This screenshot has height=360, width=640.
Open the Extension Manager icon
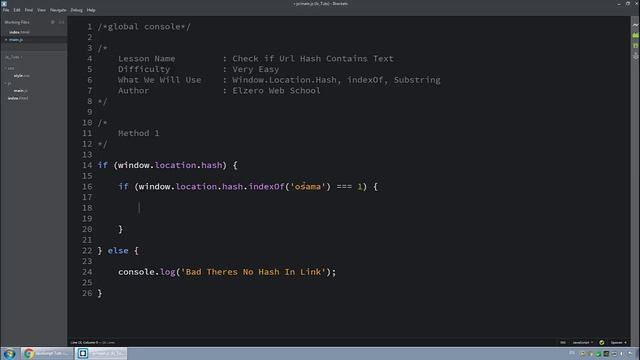coord(636,36)
